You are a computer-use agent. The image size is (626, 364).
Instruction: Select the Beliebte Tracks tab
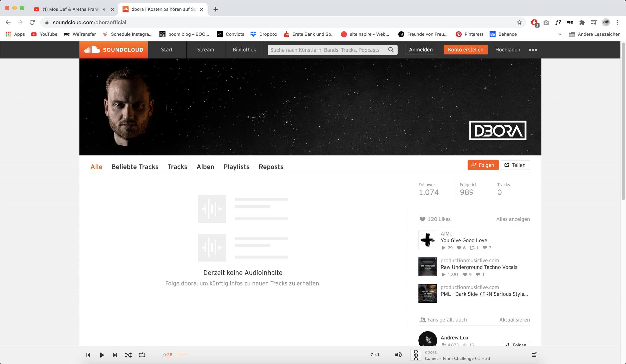pyautogui.click(x=135, y=167)
